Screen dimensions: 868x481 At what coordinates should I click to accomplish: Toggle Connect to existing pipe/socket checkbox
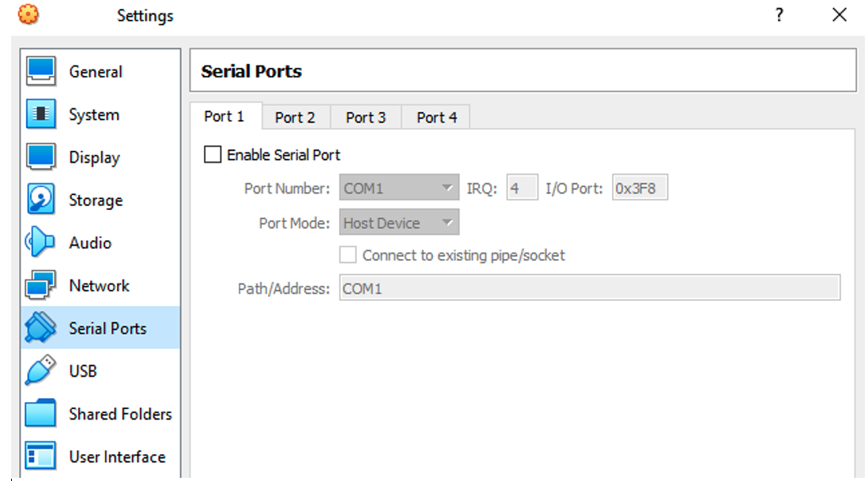pos(348,255)
